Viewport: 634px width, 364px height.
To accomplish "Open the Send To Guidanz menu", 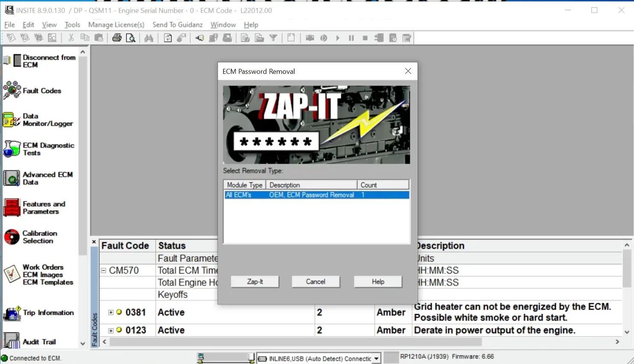I will pyautogui.click(x=178, y=25).
